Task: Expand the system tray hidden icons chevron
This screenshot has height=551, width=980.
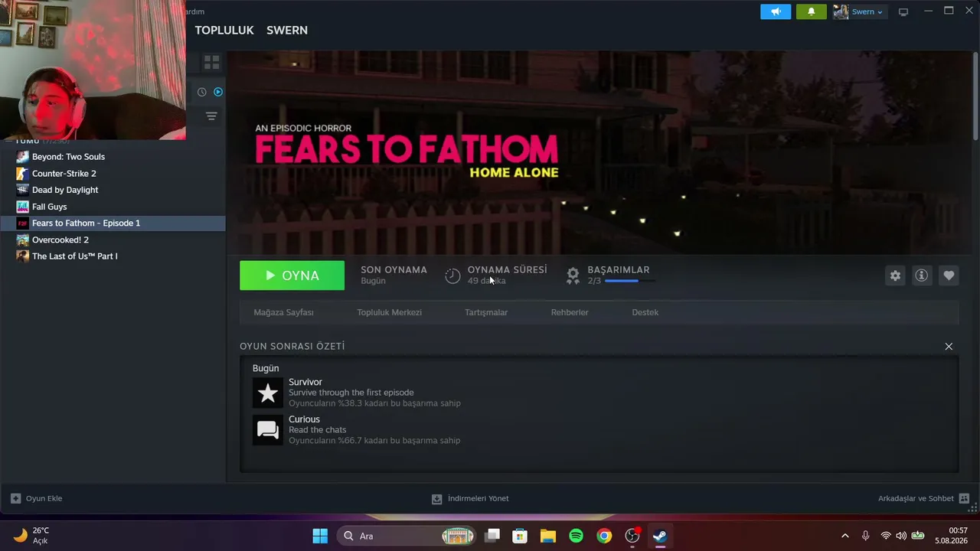Action: pyautogui.click(x=844, y=536)
